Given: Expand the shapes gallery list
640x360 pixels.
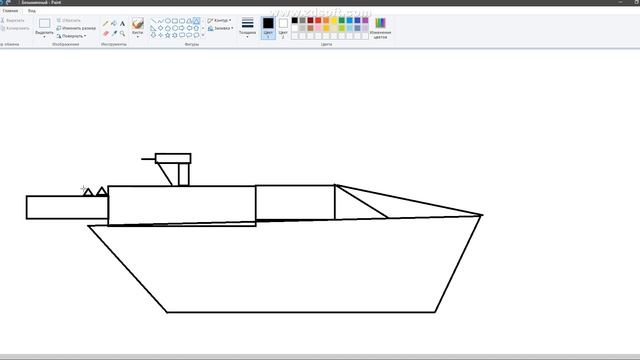Looking at the screenshot, I should point(203,35).
